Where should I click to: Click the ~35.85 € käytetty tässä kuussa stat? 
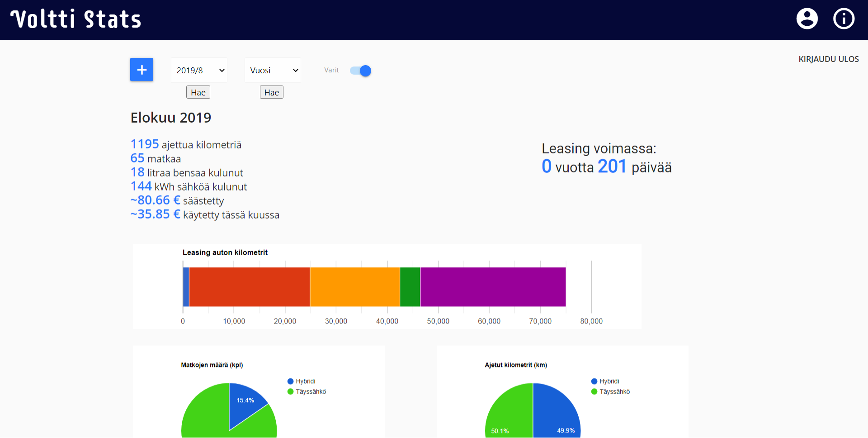(x=205, y=214)
